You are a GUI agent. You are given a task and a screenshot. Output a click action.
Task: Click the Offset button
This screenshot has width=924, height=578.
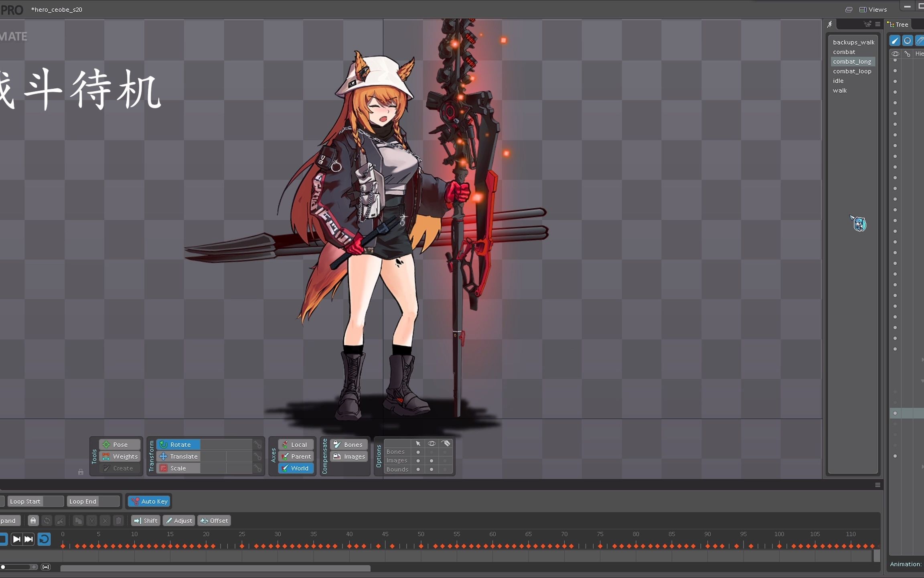[214, 521]
